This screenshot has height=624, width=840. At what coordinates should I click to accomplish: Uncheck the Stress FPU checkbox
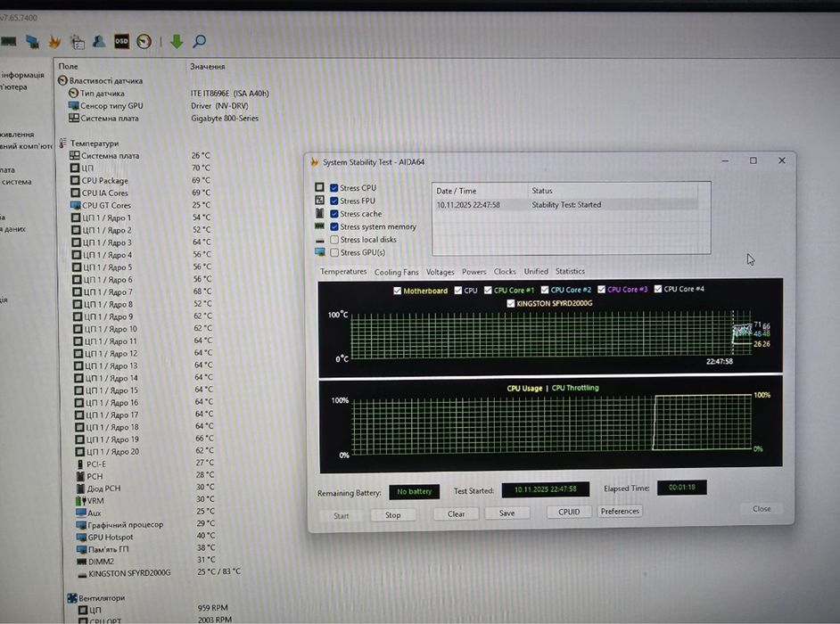pos(334,201)
